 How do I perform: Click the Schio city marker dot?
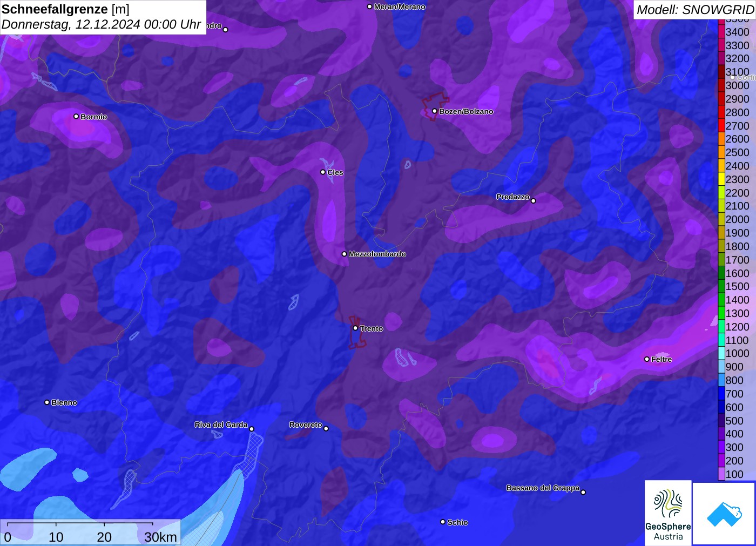[443, 522]
